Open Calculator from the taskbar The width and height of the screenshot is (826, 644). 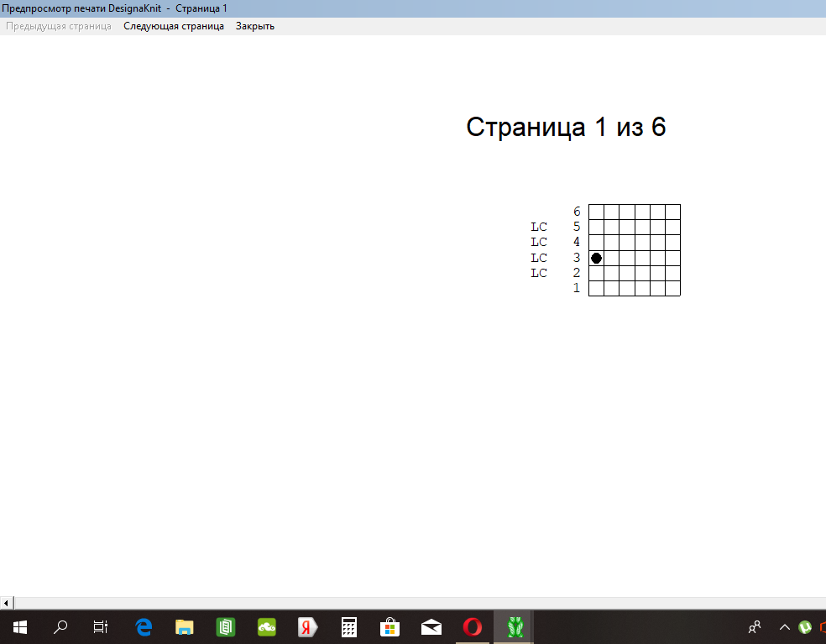tap(348, 627)
